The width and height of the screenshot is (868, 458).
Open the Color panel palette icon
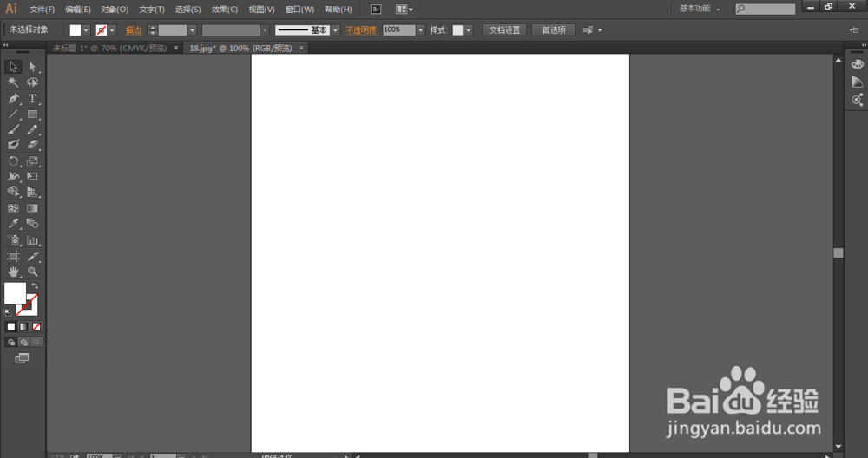[857, 64]
